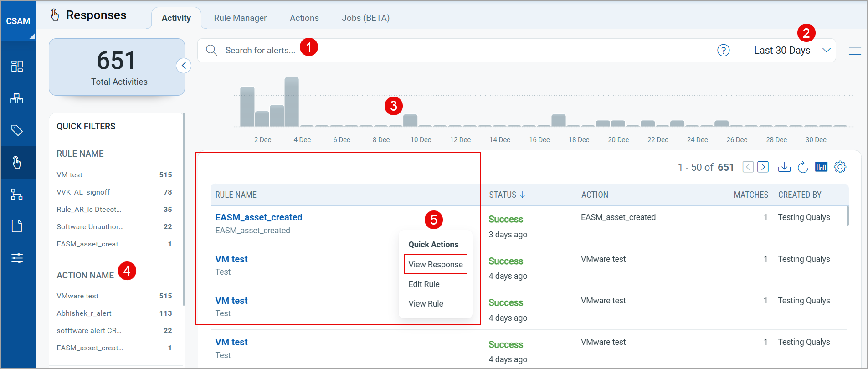
Task: Open table settings gear icon
Action: [840, 167]
